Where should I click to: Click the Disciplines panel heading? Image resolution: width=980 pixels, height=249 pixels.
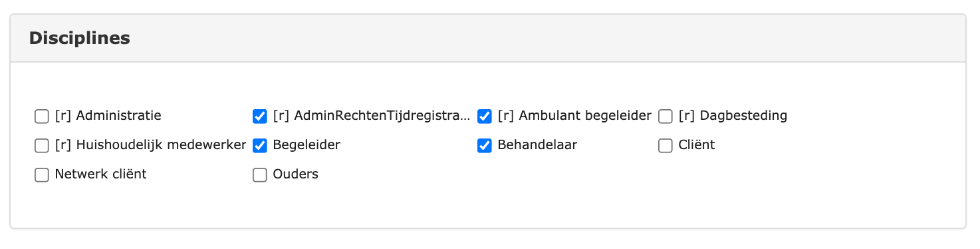pos(80,38)
